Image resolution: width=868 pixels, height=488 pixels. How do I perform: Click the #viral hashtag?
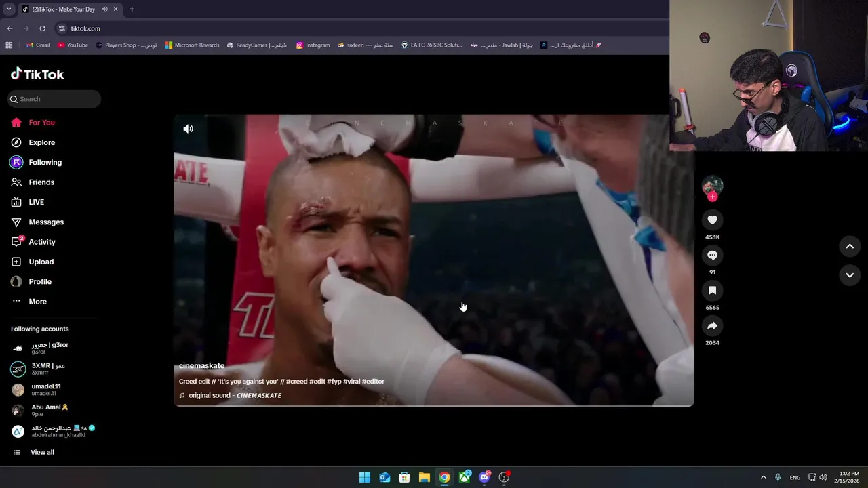[352, 382]
